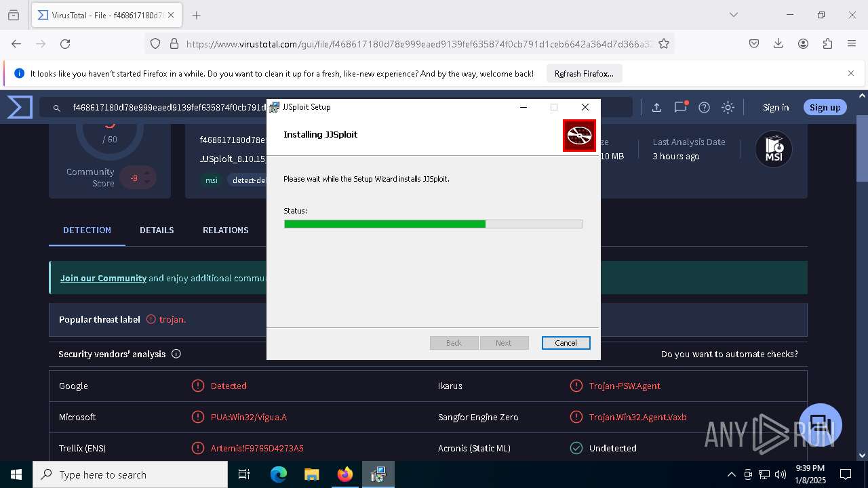Switch to the DETECTION tab
Image resolution: width=868 pixels, height=488 pixels.
point(87,230)
